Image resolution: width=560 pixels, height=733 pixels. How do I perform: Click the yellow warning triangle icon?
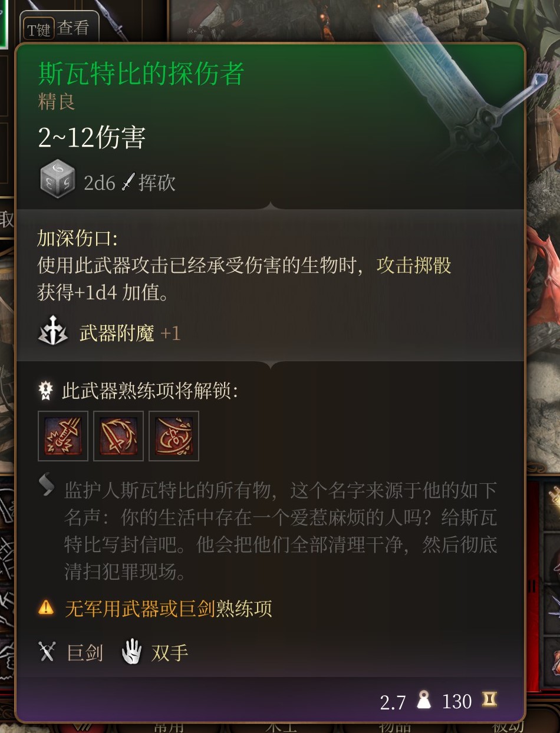46,607
